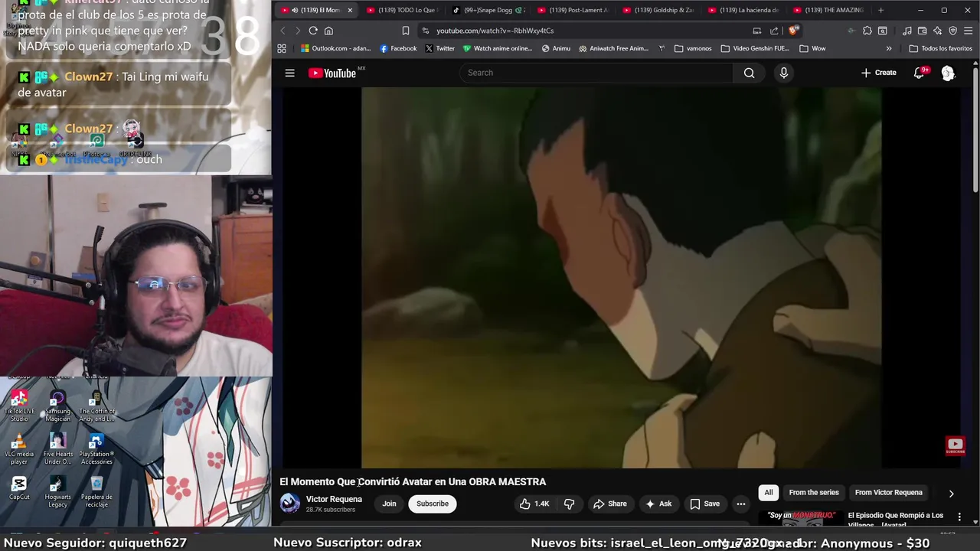Click the Ask button
The image size is (980, 551).
tap(658, 504)
